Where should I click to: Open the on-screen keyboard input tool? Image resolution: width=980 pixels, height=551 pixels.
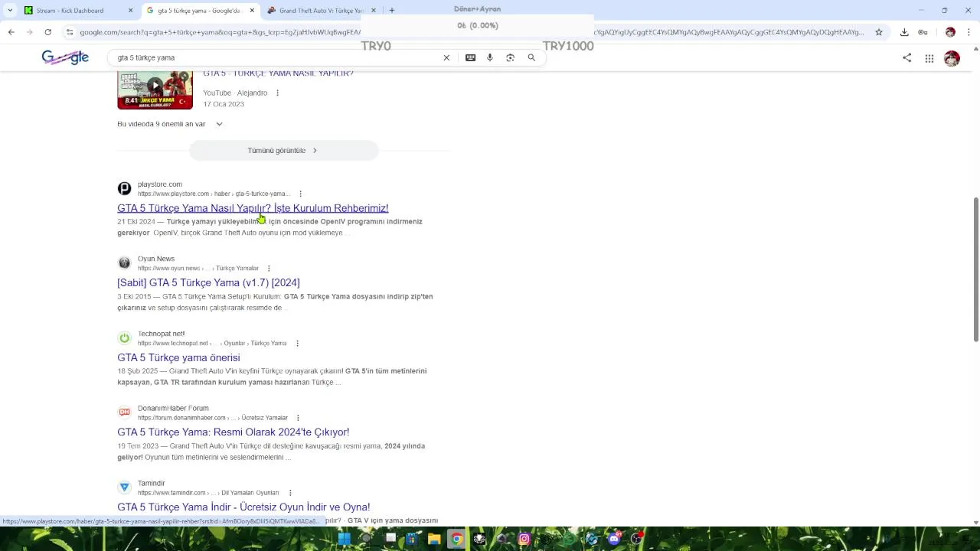[x=470, y=57]
